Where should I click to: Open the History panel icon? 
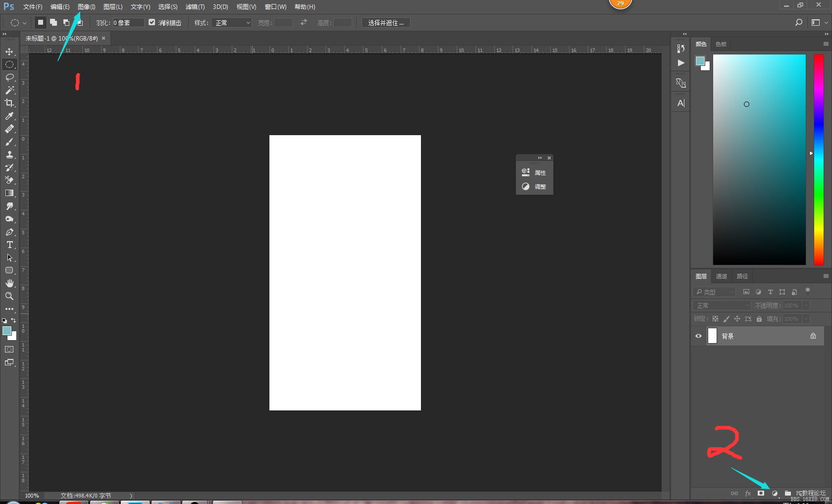tap(681, 49)
